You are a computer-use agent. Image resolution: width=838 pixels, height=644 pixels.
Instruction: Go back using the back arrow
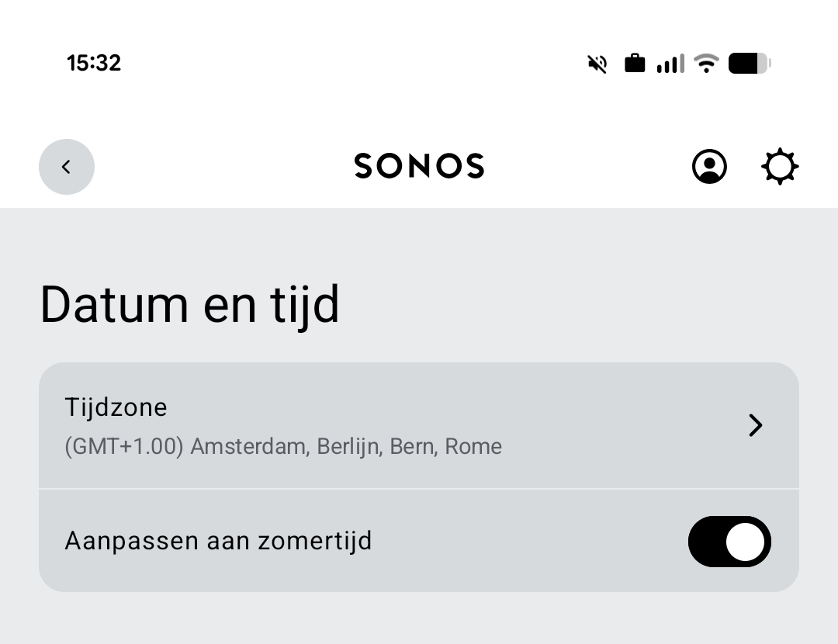click(67, 166)
